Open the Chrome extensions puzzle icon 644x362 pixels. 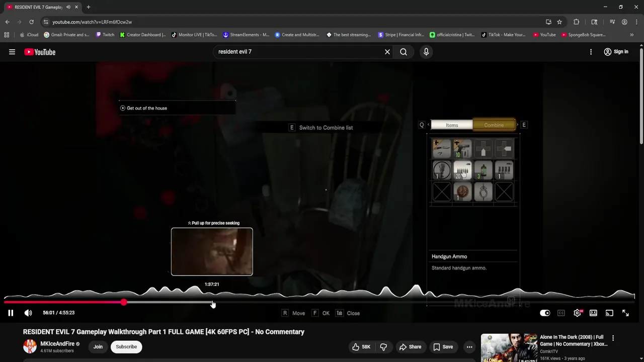pyautogui.click(x=577, y=22)
